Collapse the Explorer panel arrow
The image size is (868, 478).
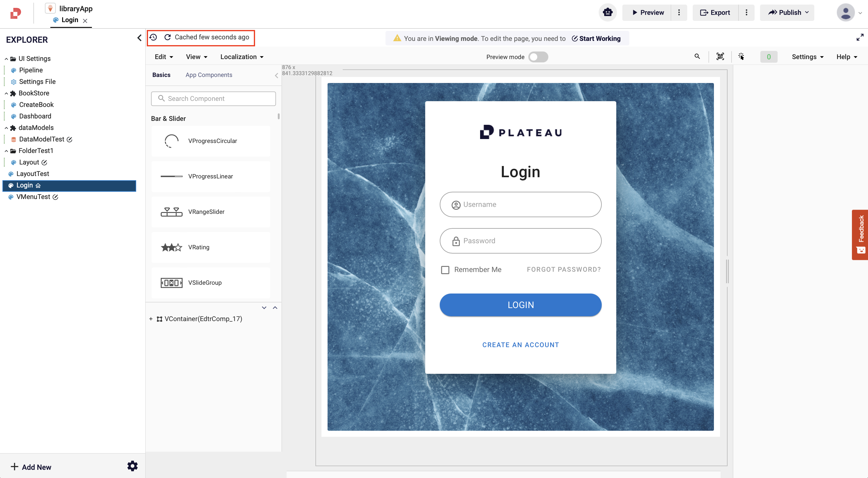(139, 38)
